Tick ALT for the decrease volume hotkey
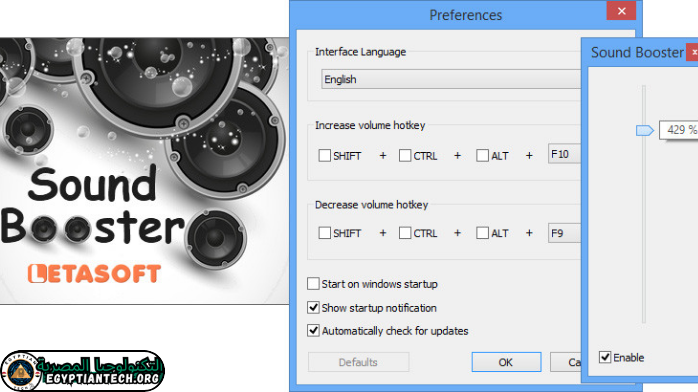This screenshot has height=392, width=698. (x=482, y=233)
